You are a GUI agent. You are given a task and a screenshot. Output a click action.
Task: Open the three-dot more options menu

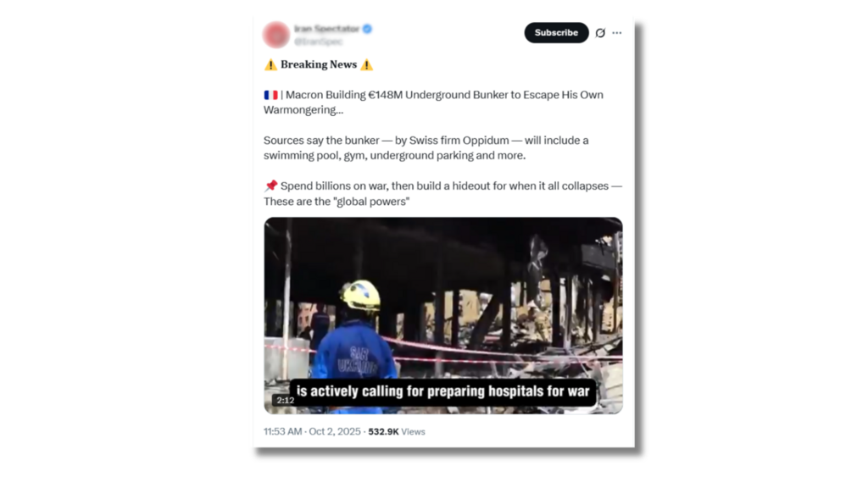[x=617, y=33]
